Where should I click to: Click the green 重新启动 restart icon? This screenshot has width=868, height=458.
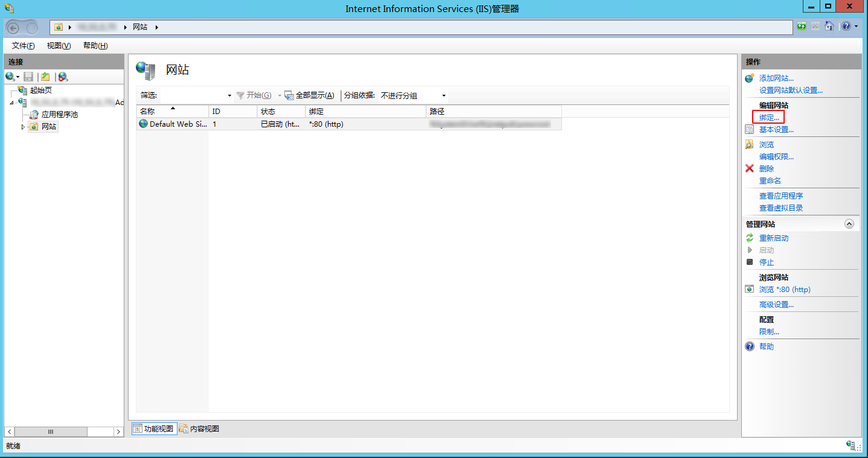click(750, 238)
